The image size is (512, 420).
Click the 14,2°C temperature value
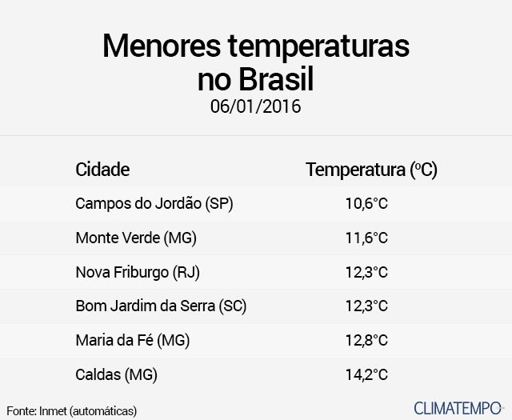coord(366,375)
